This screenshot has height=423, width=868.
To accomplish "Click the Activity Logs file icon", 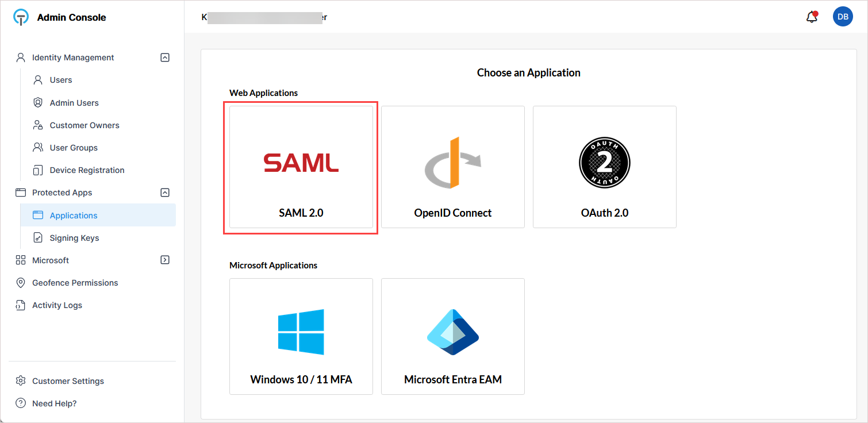I will (21, 305).
